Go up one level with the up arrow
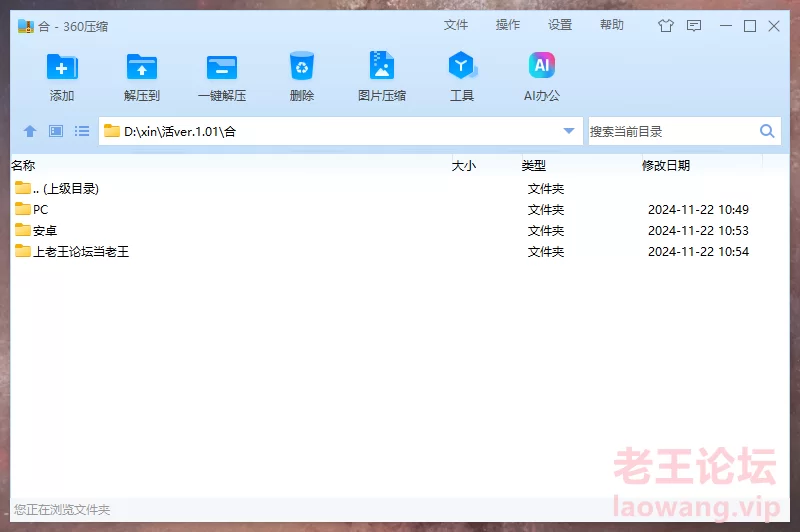The width and height of the screenshot is (800, 532). (x=30, y=131)
